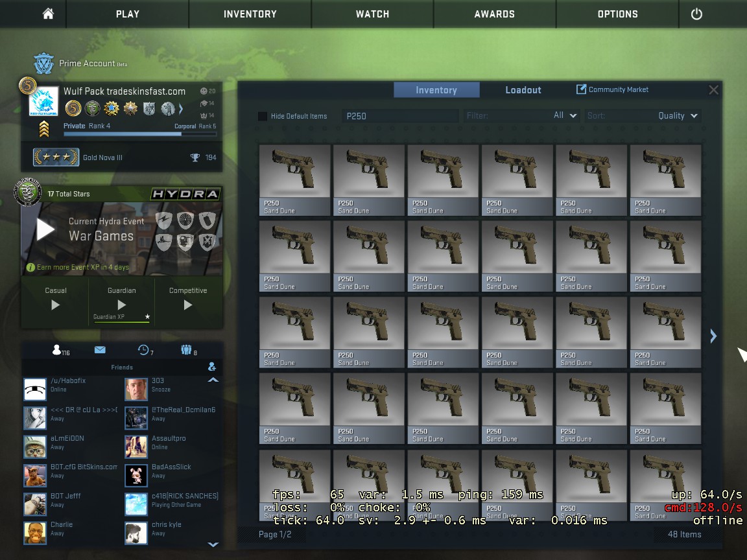747x560 pixels.
Task: Click the Earn more Event XP info icon
Action: pos(30,268)
